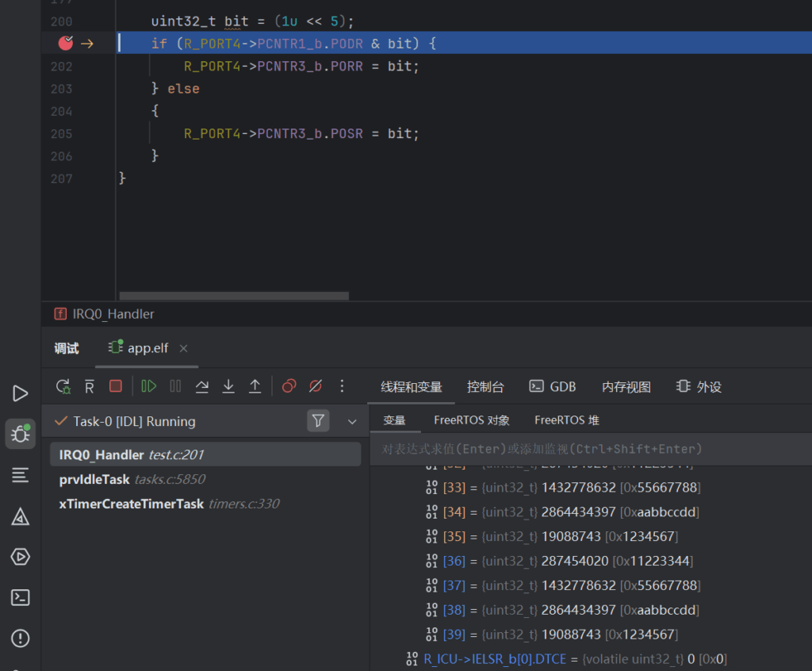Open the debug toolbar more options menu
The image size is (812, 671).
click(x=342, y=386)
